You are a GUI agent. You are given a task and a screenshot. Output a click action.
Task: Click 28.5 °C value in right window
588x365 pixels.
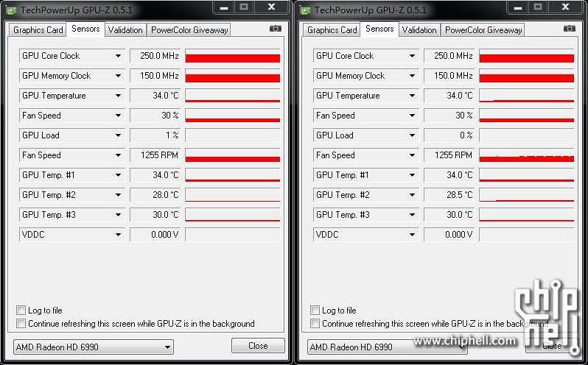coord(449,195)
